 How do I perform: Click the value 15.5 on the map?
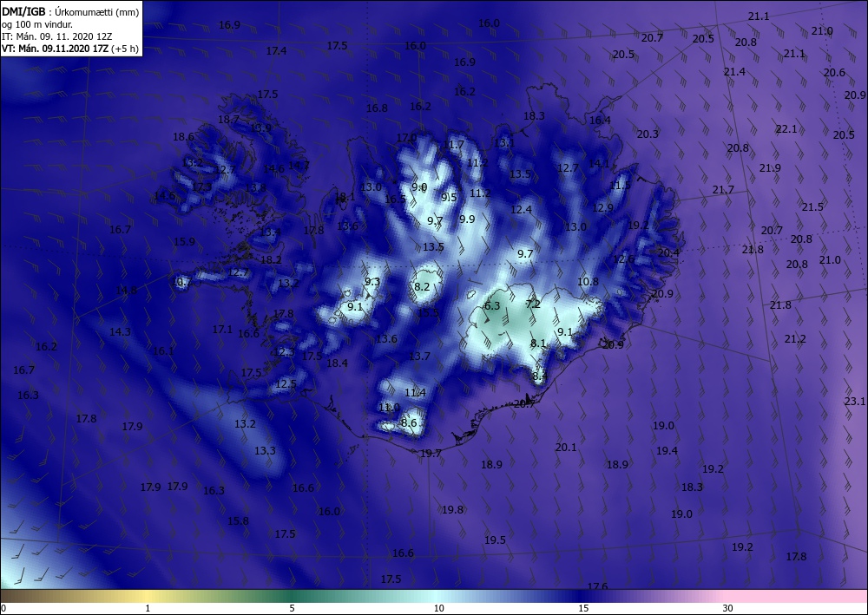[428, 313]
